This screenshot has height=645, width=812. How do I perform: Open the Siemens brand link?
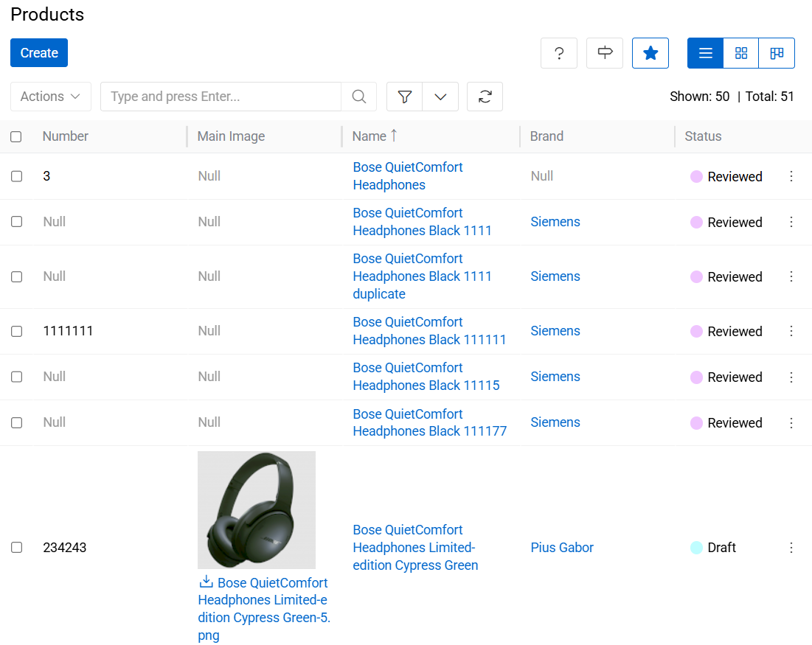point(555,222)
